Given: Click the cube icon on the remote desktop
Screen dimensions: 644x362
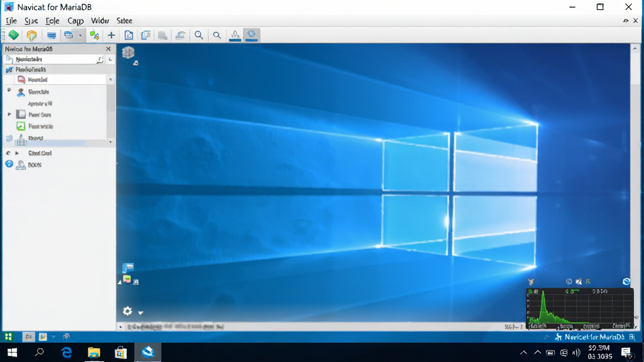Looking at the screenshot, I should (128, 53).
